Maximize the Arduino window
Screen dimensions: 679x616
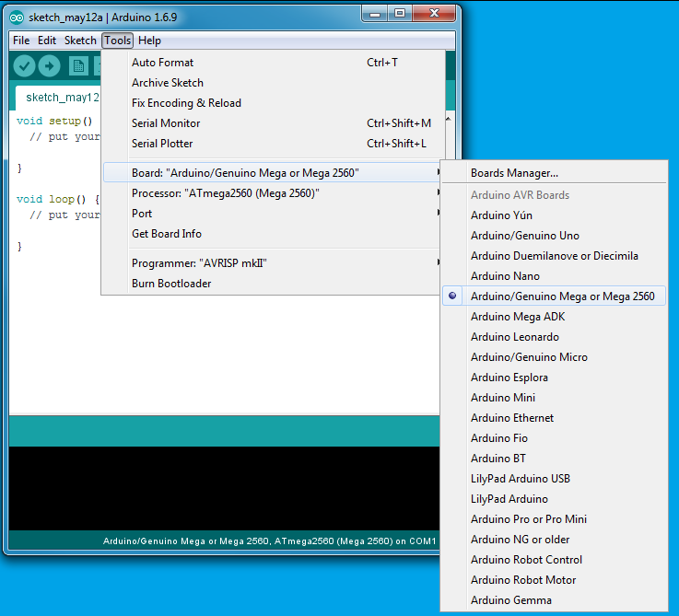(x=399, y=13)
